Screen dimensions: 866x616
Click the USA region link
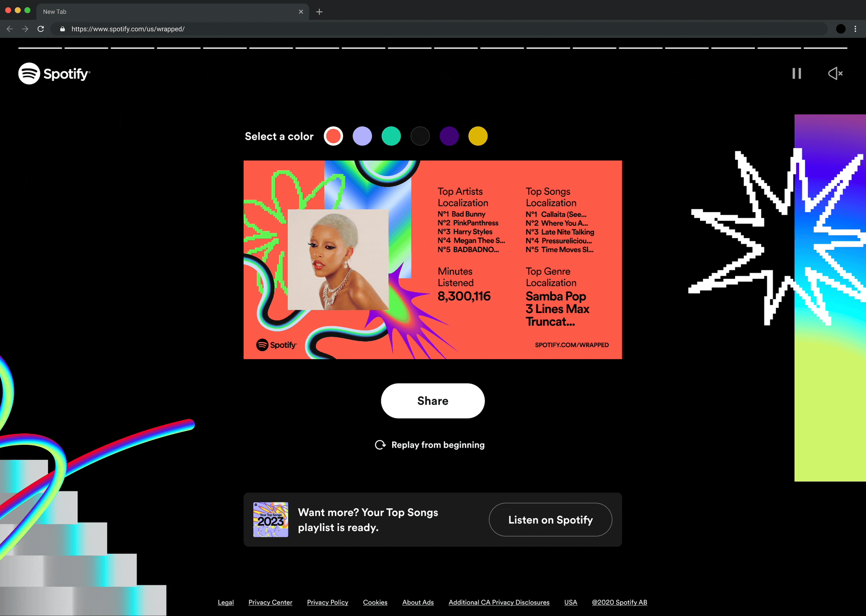tap(571, 602)
